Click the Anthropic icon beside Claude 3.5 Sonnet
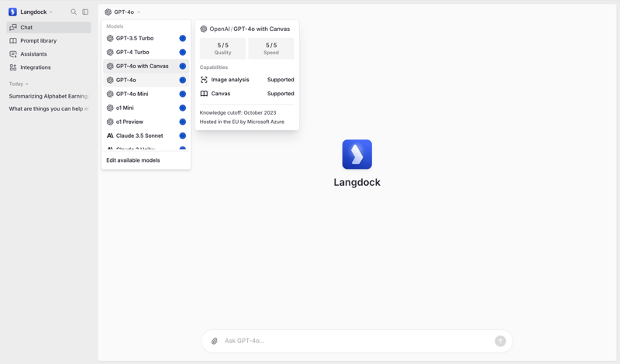Image resolution: width=620 pixels, height=364 pixels. point(110,136)
